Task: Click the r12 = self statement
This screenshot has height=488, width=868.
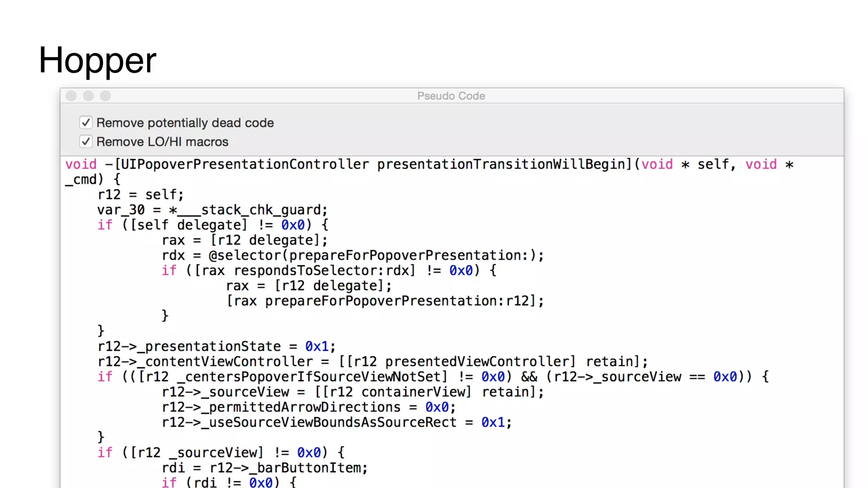Action: (x=141, y=195)
